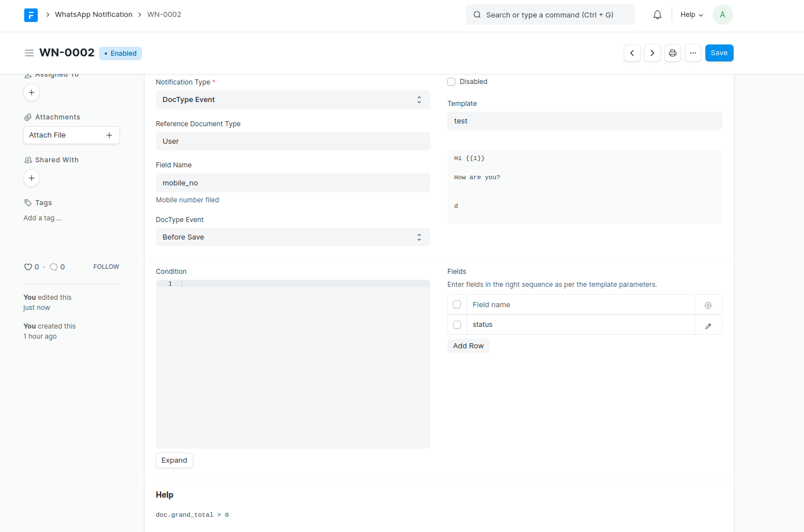The width and height of the screenshot is (804, 532).
Task: Toggle the sidebar hamburger icon
Action: pos(29,53)
